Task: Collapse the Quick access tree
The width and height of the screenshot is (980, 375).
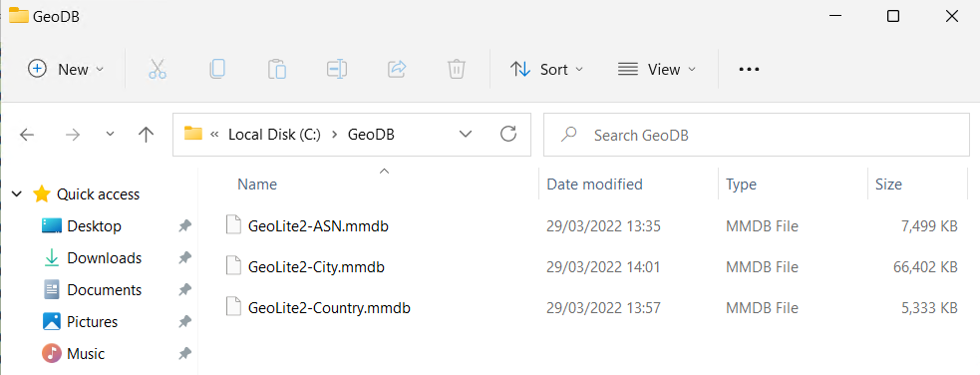Action: point(17,194)
